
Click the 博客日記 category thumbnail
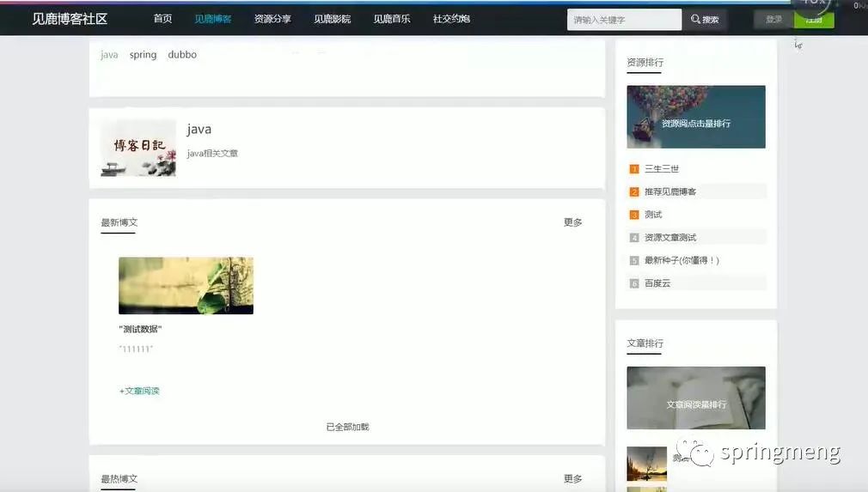pos(138,148)
